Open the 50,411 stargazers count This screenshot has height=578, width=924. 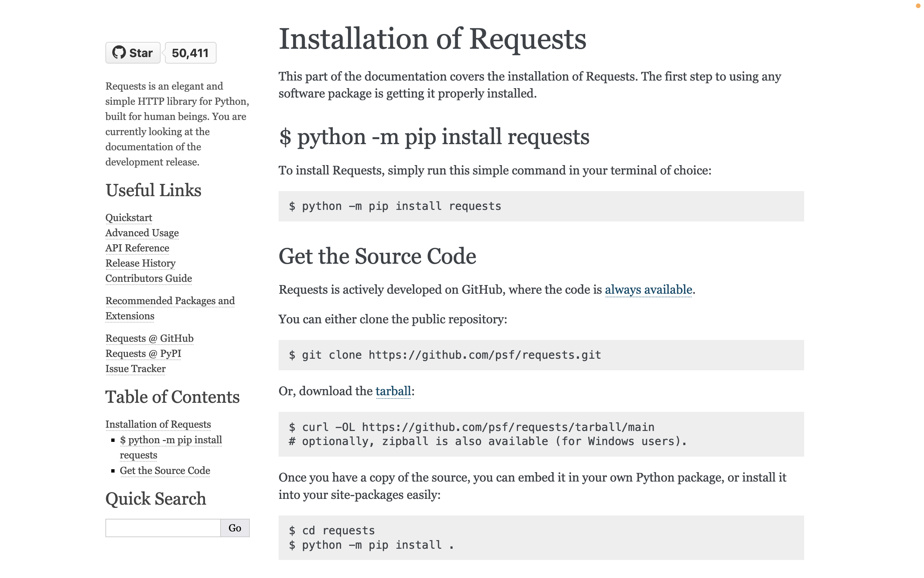pyautogui.click(x=191, y=53)
